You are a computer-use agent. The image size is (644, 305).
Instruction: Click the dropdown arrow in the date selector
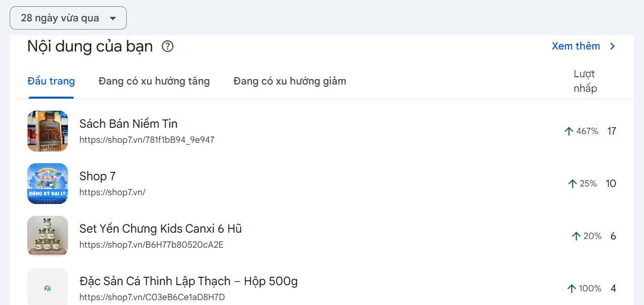click(113, 17)
